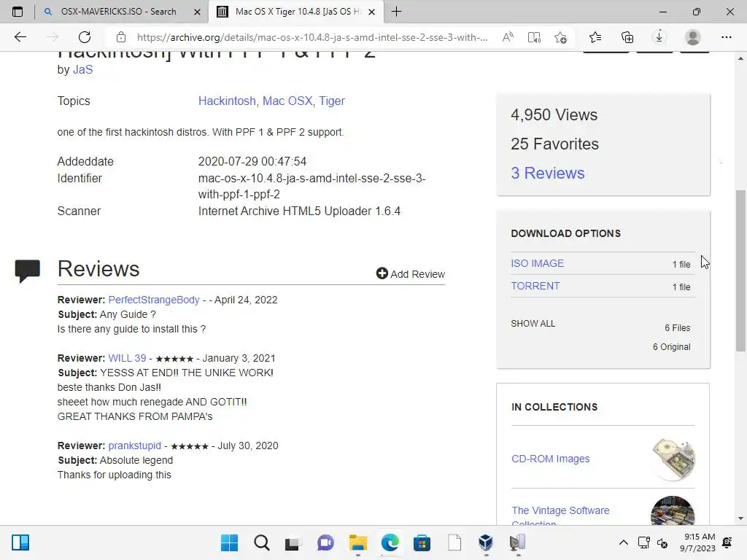
Task: Open the JaS author link
Action: (x=82, y=69)
